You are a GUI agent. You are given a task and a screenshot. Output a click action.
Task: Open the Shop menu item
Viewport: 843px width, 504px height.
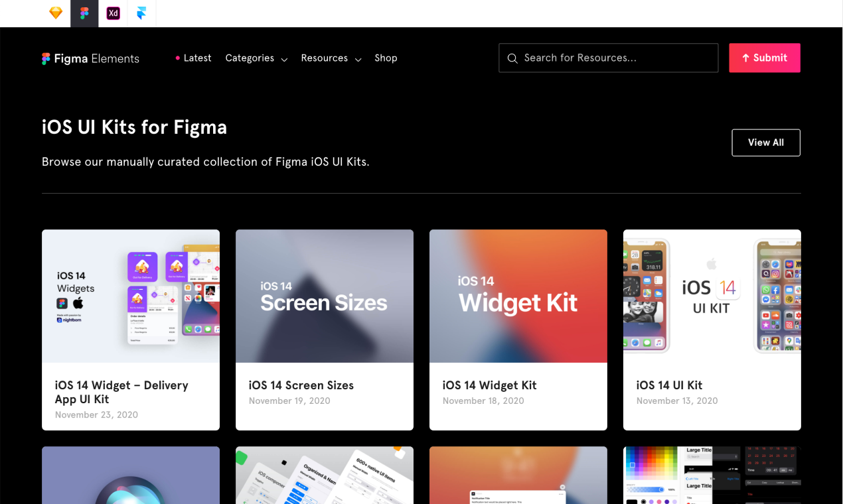pos(386,58)
